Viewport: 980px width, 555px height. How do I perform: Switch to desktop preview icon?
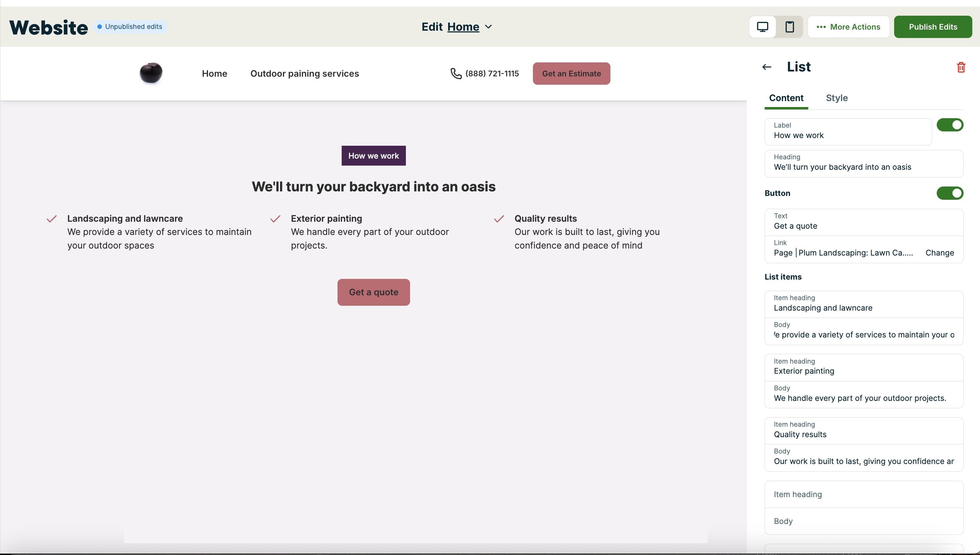[x=762, y=27]
